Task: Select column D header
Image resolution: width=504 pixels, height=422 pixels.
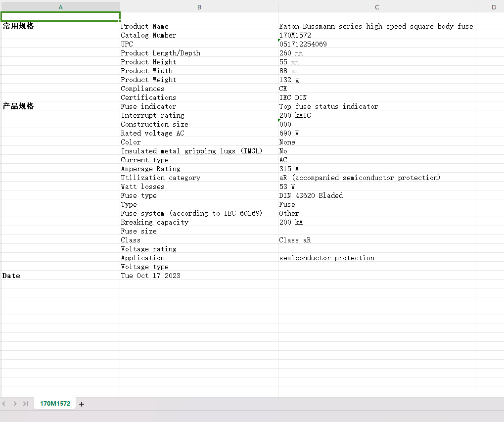Action: tap(490, 7)
